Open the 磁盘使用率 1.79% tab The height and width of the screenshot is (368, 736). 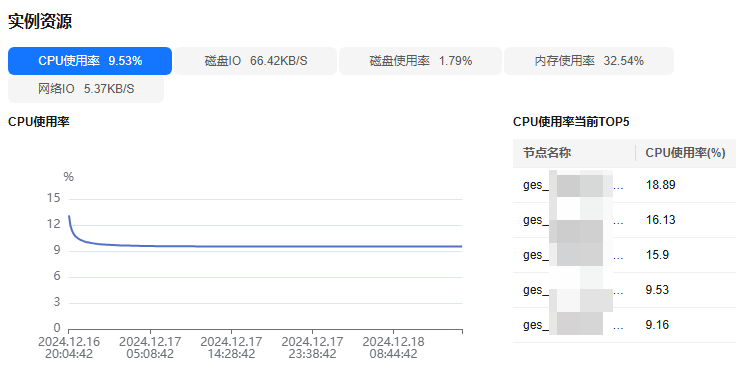click(x=421, y=61)
